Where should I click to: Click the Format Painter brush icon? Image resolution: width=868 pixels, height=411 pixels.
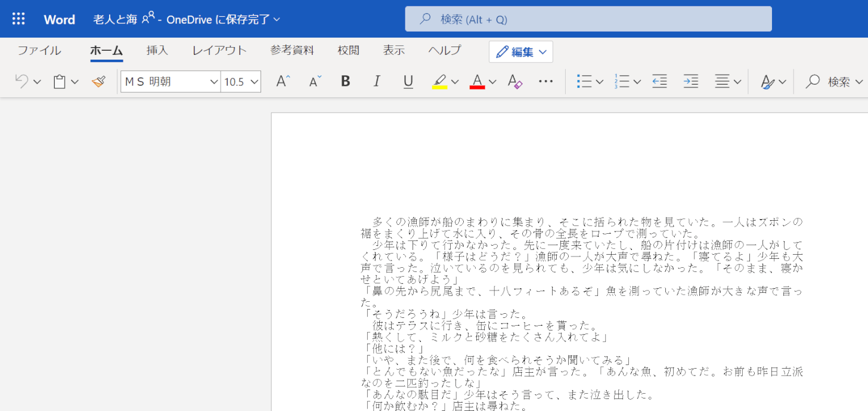98,82
